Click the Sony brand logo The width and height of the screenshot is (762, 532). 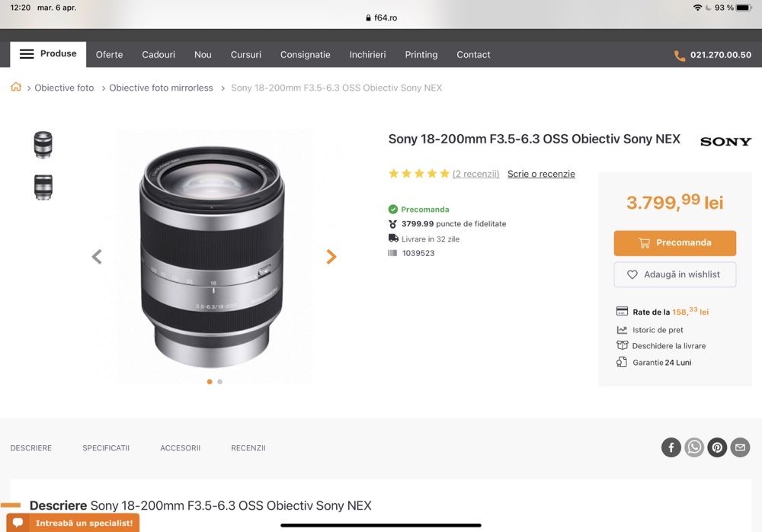tap(725, 142)
